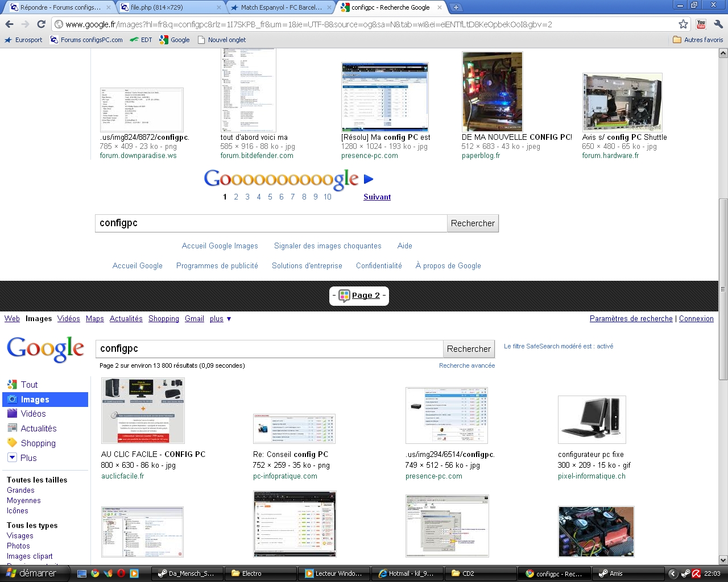
Task: Click the Avira icon in system tray
Action: [696, 573]
